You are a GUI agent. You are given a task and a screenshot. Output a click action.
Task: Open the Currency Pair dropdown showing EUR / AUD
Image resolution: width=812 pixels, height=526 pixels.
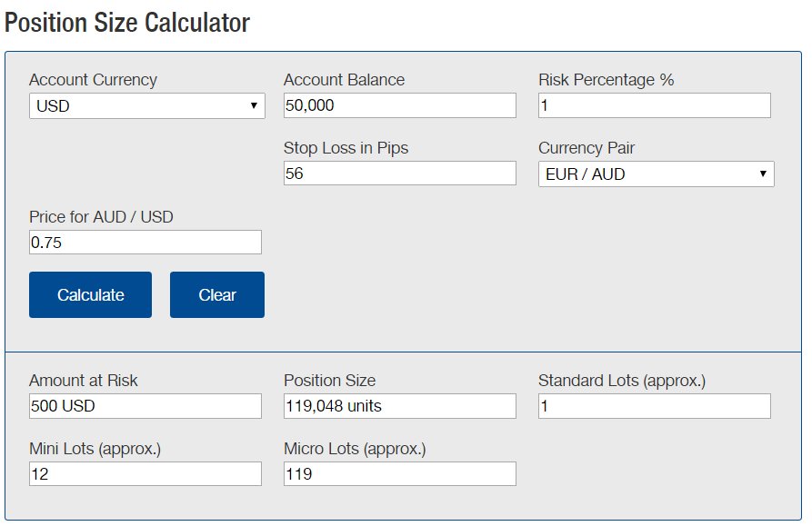657,174
